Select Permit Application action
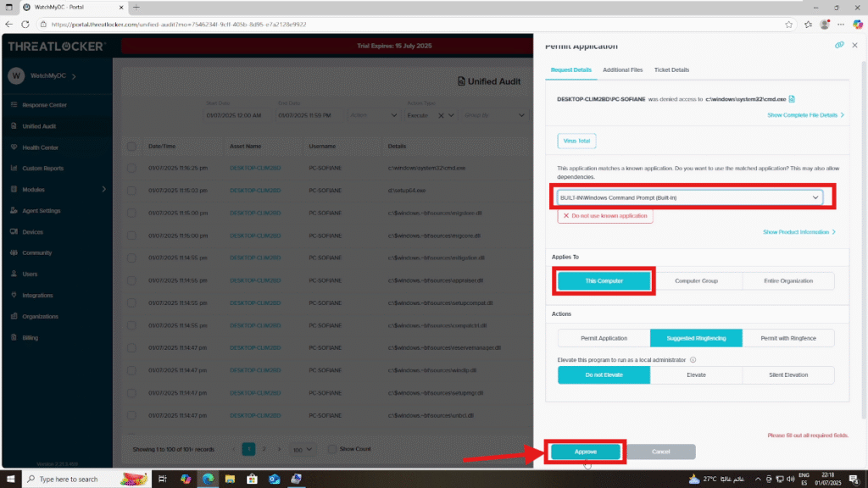868x488 pixels. [604, 338]
